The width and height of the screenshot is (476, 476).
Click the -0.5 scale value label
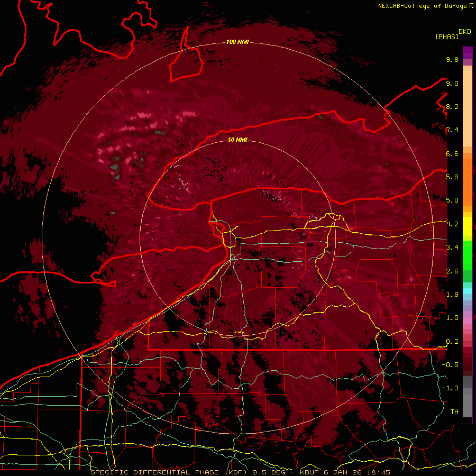tap(450, 365)
